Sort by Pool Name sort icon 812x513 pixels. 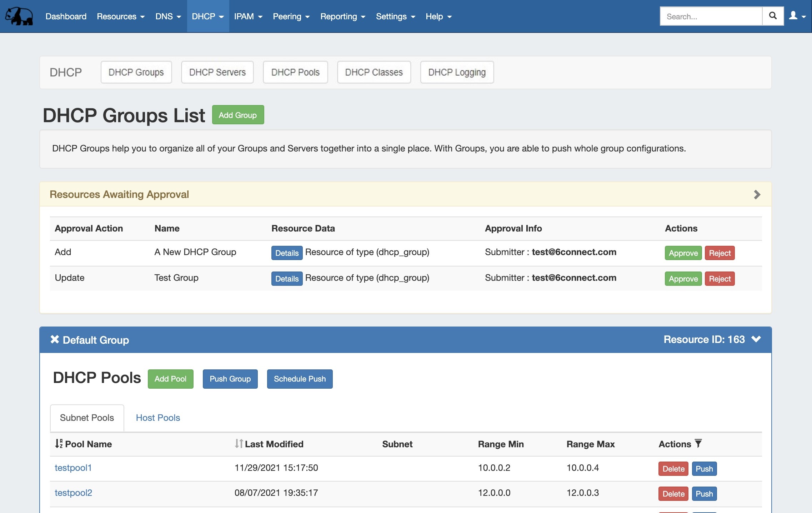(59, 444)
